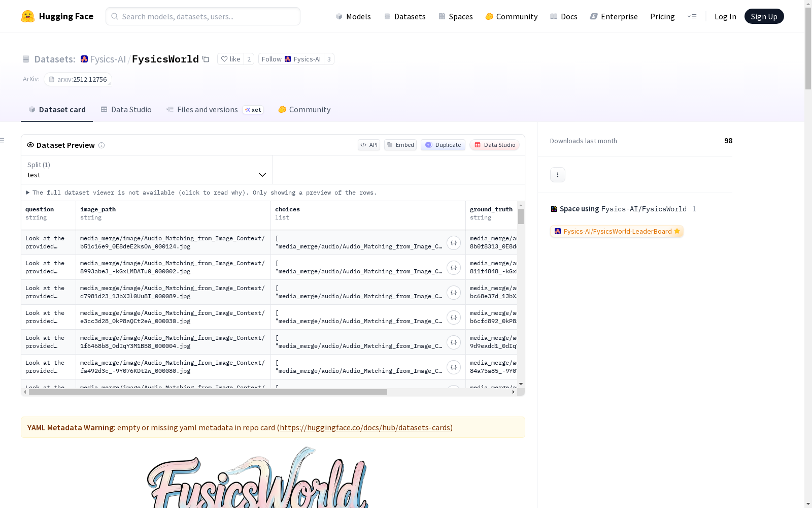Expand choices cell in the d7981d23 row
This screenshot has width=812, height=508.
click(x=454, y=293)
